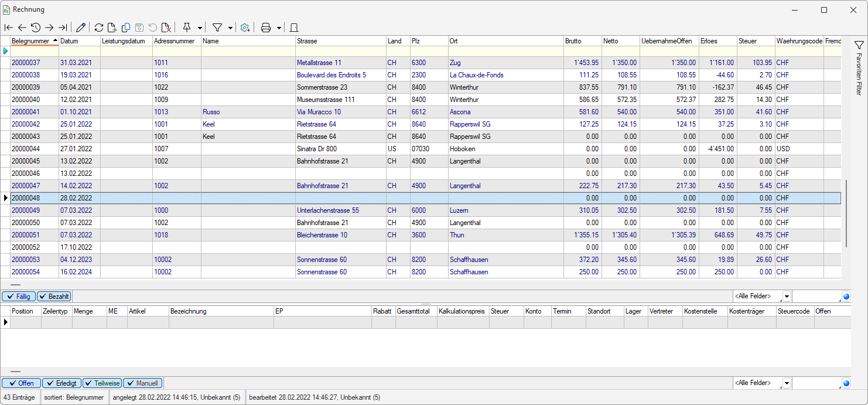Expand the filter funnel dropdown arrow
Image resolution: width=868 pixels, height=405 pixels.
pos(230,28)
